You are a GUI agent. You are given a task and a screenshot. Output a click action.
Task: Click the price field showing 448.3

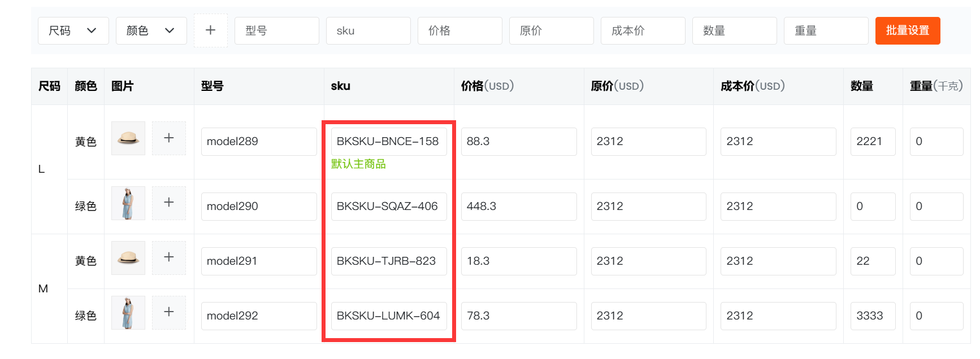519,207
